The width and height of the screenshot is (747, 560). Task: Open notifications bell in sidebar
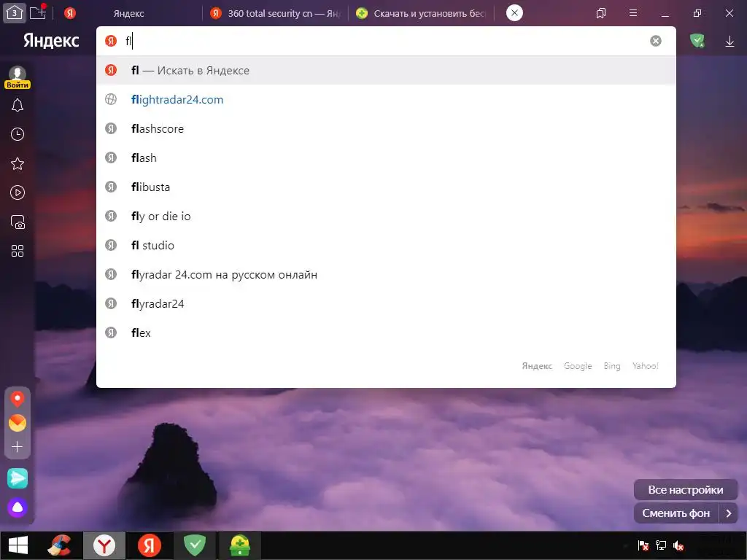pyautogui.click(x=18, y=105)
